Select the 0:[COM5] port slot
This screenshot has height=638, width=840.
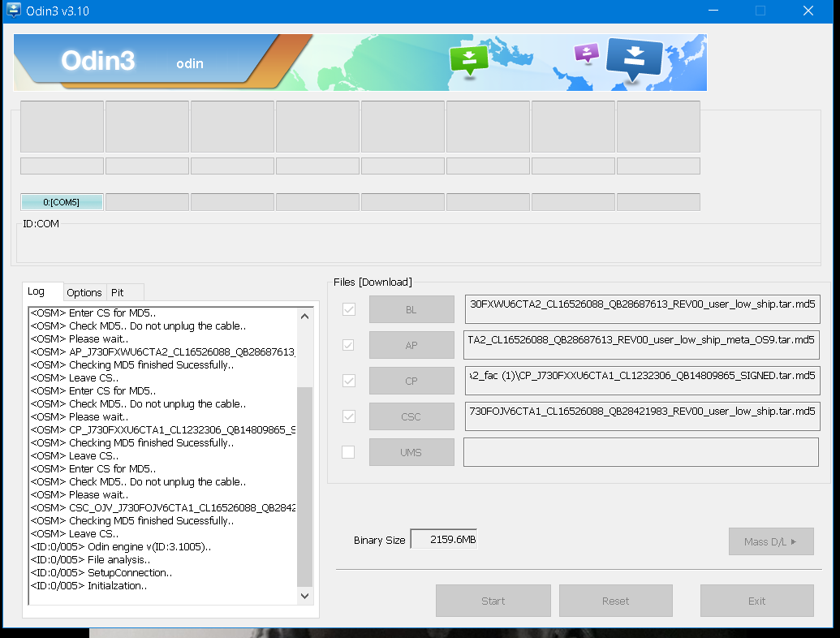(x=62, y=202)
